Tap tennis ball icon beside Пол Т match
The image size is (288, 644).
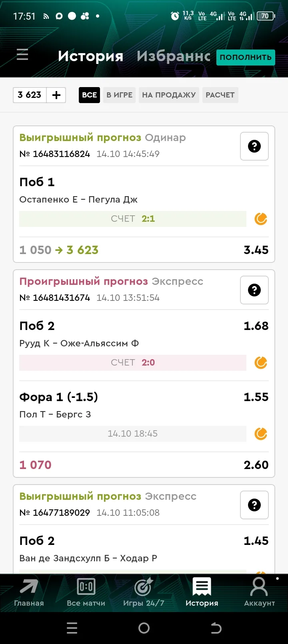(x=261, y=434)
